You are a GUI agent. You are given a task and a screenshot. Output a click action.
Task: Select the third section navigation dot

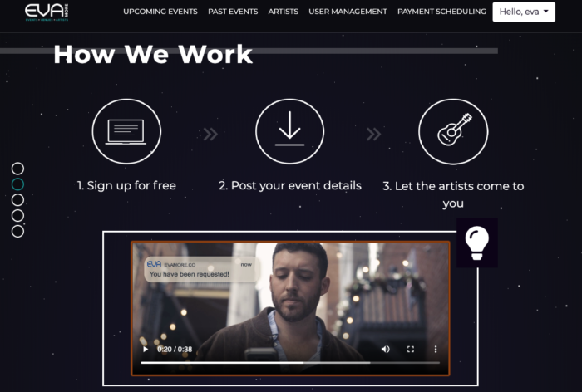click(x=17, y=200)
